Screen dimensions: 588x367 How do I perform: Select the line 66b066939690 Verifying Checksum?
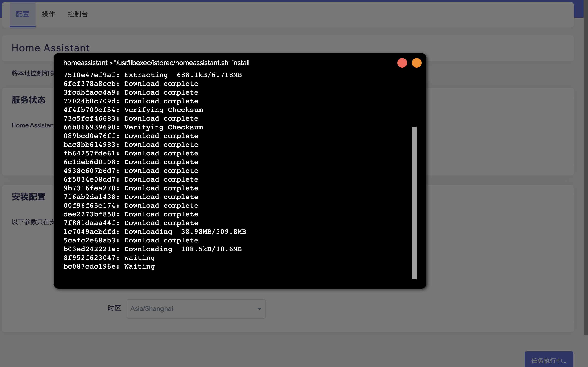pyautogui.click(x=133, y=127)
